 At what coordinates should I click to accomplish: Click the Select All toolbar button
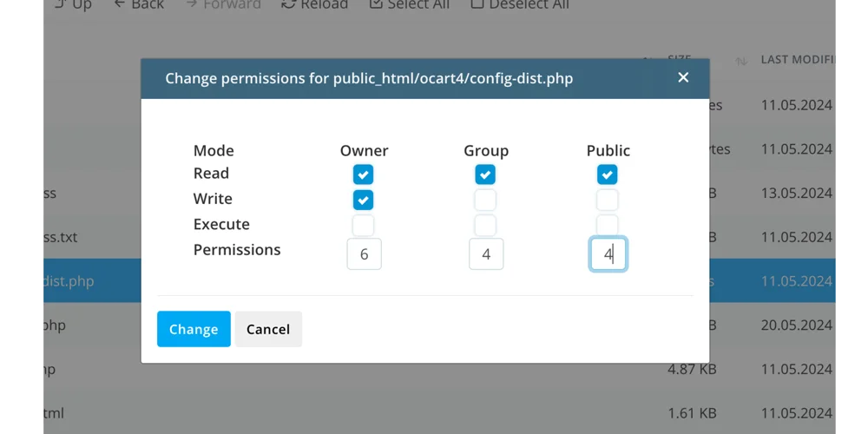pos(409,4)
